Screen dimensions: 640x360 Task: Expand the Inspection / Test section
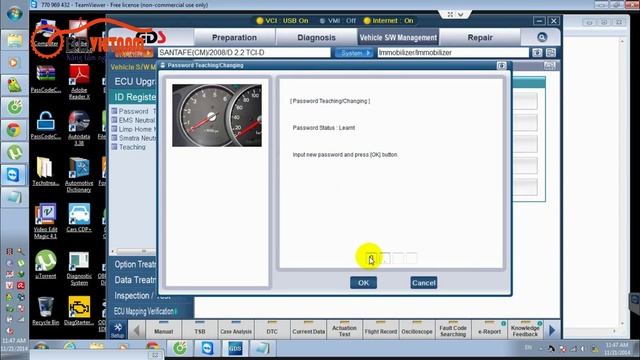(x=141, y=296)
